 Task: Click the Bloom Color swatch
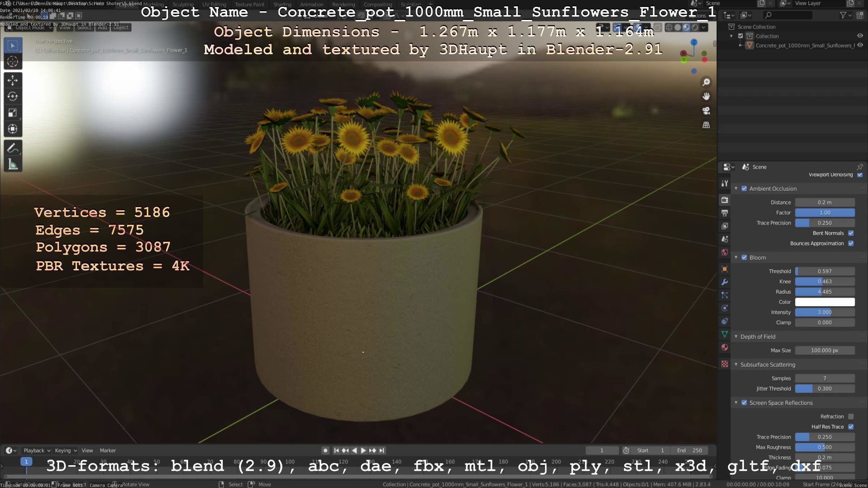pyautogui.click(x=825, y=302)
